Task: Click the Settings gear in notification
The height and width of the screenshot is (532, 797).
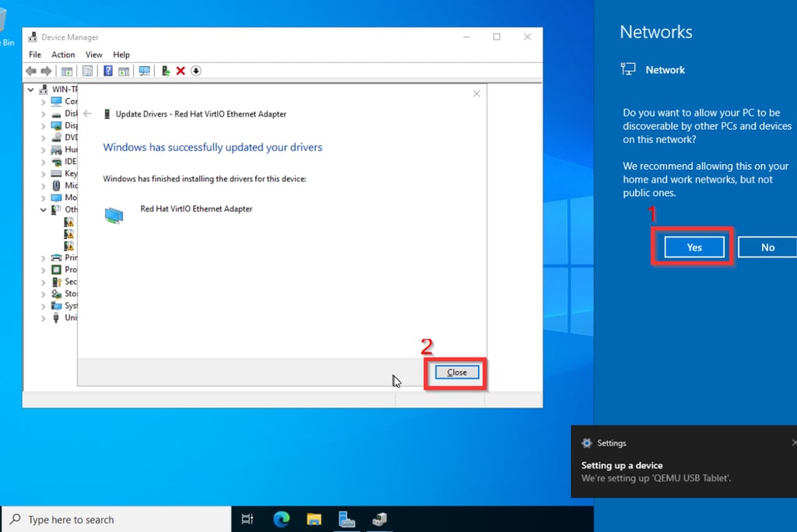Action: pyautogui.click(x=587, y=443)
